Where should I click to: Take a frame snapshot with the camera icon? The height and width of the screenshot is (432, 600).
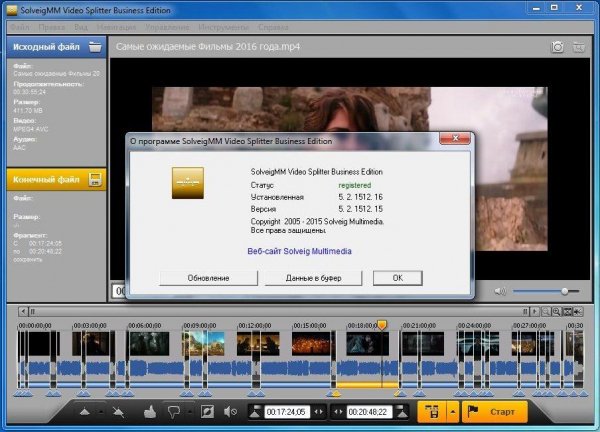coord(558,47)
